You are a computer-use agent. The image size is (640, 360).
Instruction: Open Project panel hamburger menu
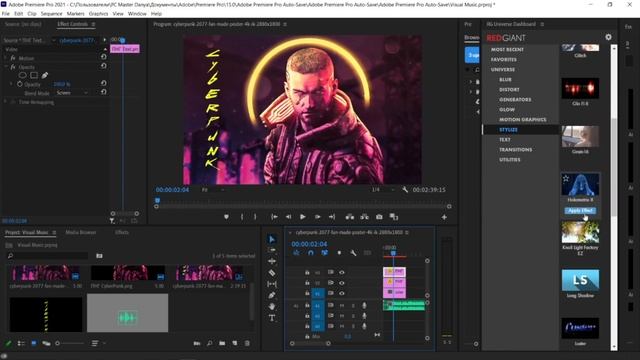(x=54, y=232)
